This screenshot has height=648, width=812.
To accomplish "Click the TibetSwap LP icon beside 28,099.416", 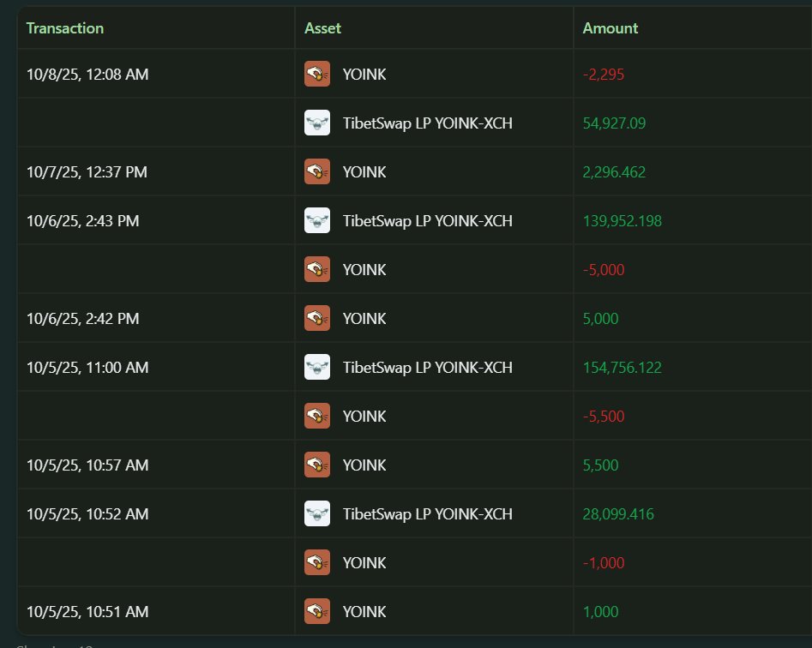I will [317, 513].
